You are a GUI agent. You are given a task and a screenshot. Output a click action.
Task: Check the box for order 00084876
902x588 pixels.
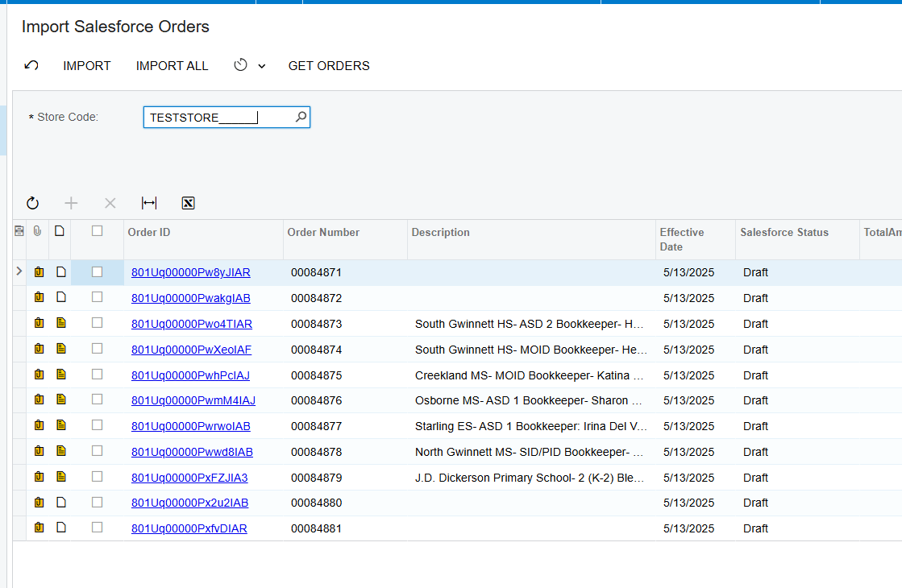pos(98,400)
